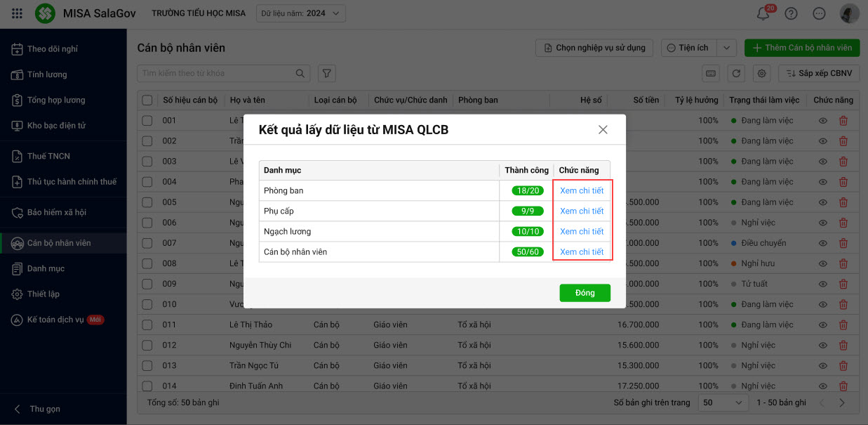The width and height of the screenshot is (868, 425).
Task: Click Xem chi tiết for Cán bộ nhân viên
Action: point(582,251)
